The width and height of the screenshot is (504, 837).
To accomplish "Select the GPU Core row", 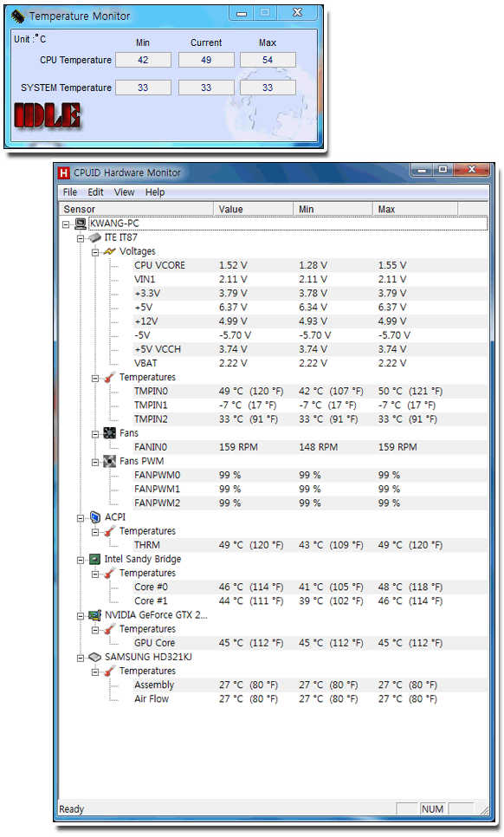I will [310, 643].
